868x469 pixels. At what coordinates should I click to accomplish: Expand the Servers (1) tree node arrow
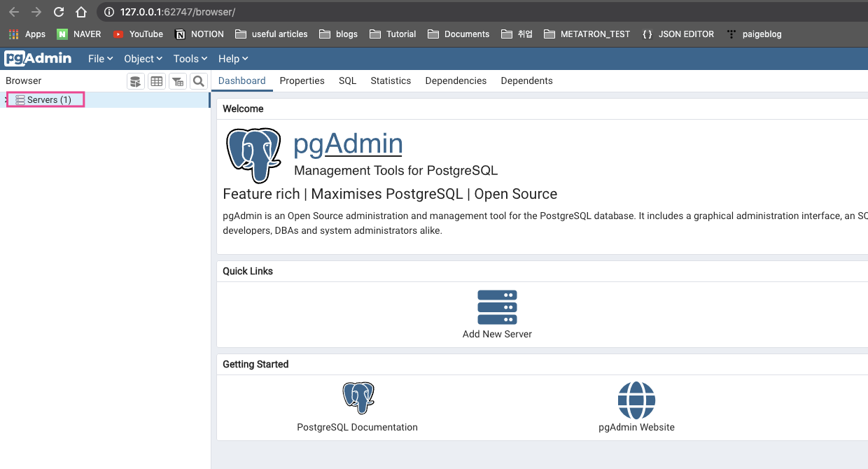tap(6, 100)
